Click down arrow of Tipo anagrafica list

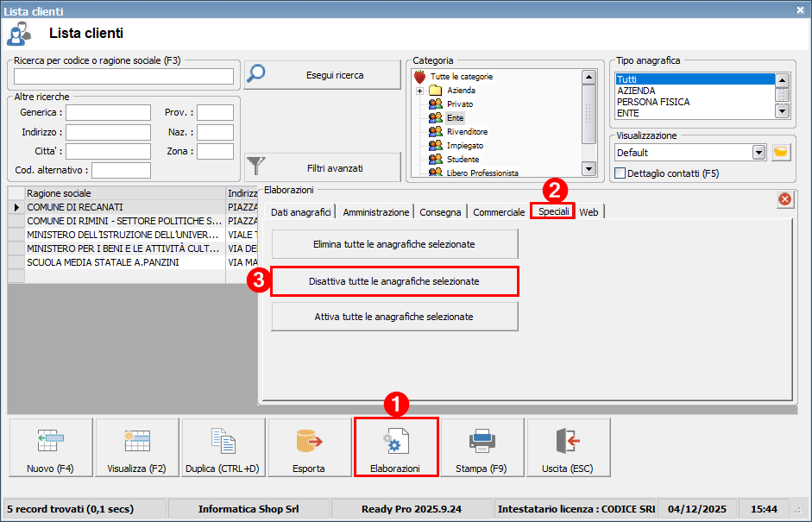(x=782, y=110)
